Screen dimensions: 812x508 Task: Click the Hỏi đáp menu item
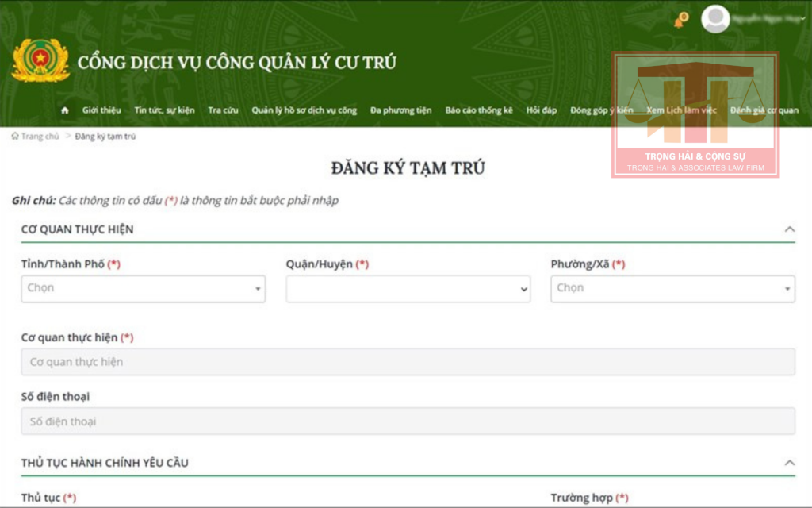pyautogui.click(x=542, y=110)
